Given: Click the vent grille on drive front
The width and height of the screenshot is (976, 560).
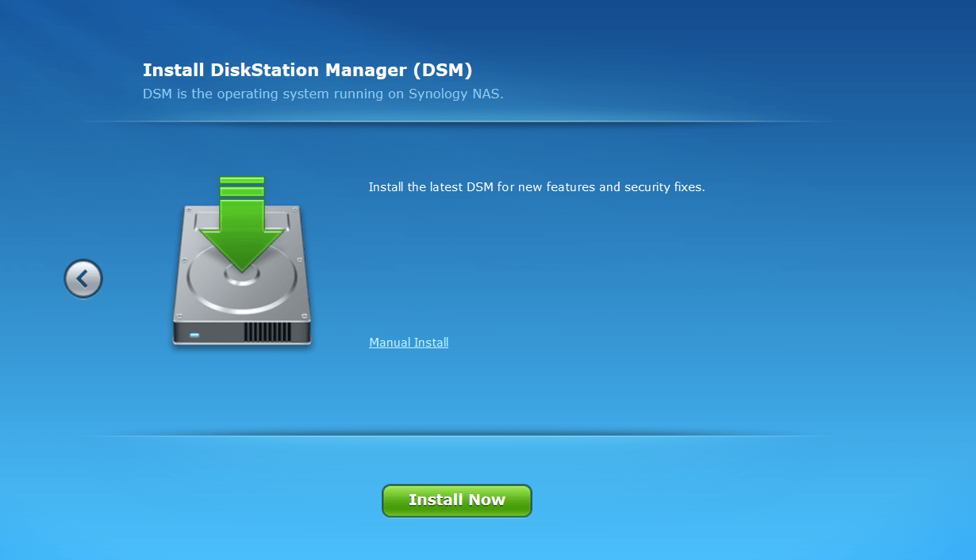Looking at the screenshot, I should 266,332.
